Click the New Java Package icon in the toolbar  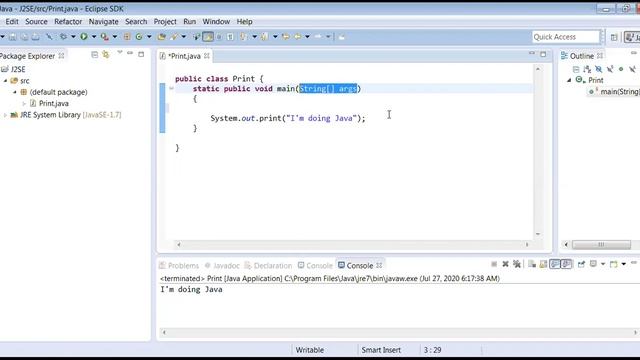(x=127, y=37)
